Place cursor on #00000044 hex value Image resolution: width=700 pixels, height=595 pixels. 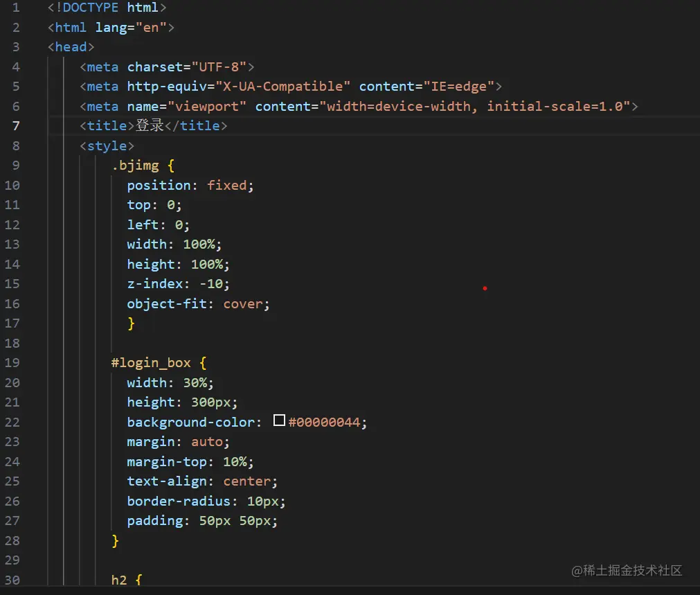click(324, 422)
